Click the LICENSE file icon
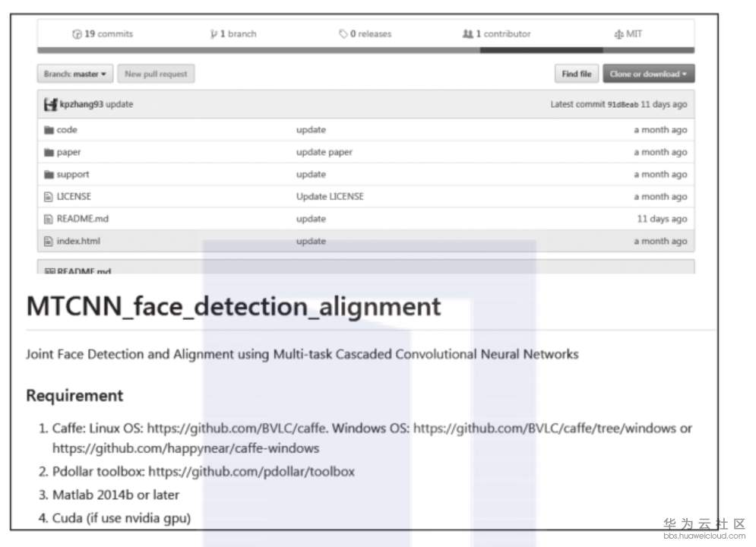Screen dimensions: 756x547 pos(48,197)
